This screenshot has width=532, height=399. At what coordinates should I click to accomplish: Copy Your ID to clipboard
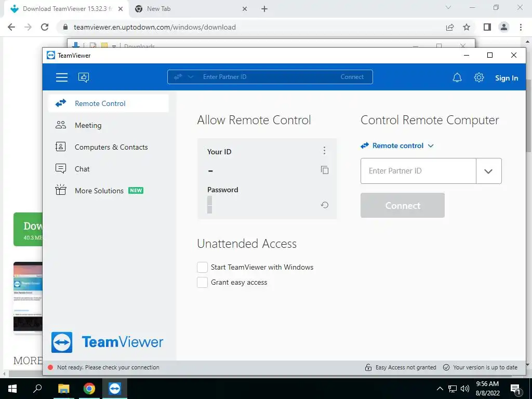pyautogui.click(x=325, y=170)
